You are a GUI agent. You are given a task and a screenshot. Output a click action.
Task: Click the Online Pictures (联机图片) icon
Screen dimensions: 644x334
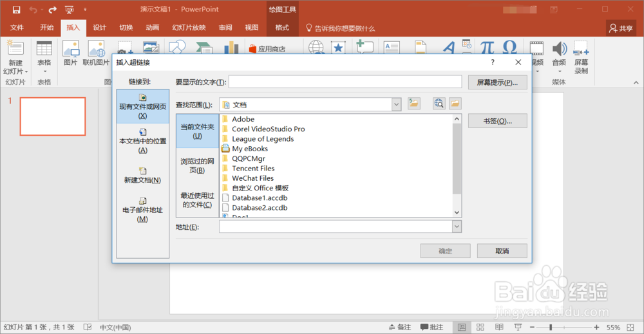tap(97, 49)
